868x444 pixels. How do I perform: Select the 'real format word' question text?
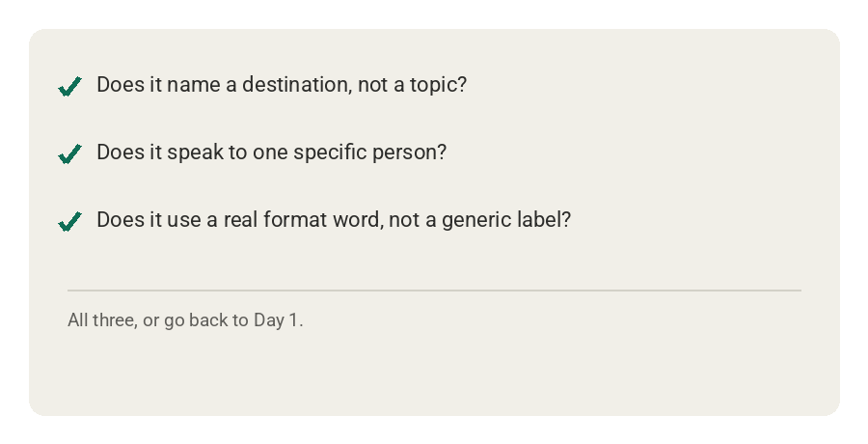334,220
